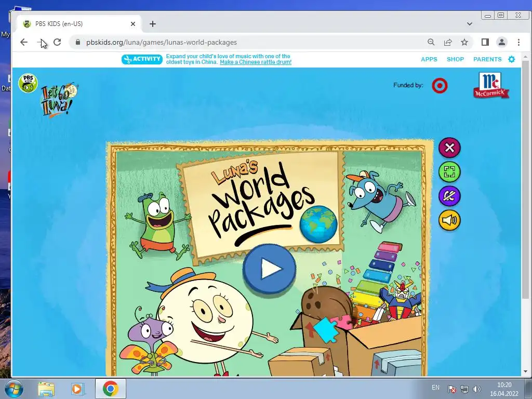Open the EN language indicator

point(435,388)
